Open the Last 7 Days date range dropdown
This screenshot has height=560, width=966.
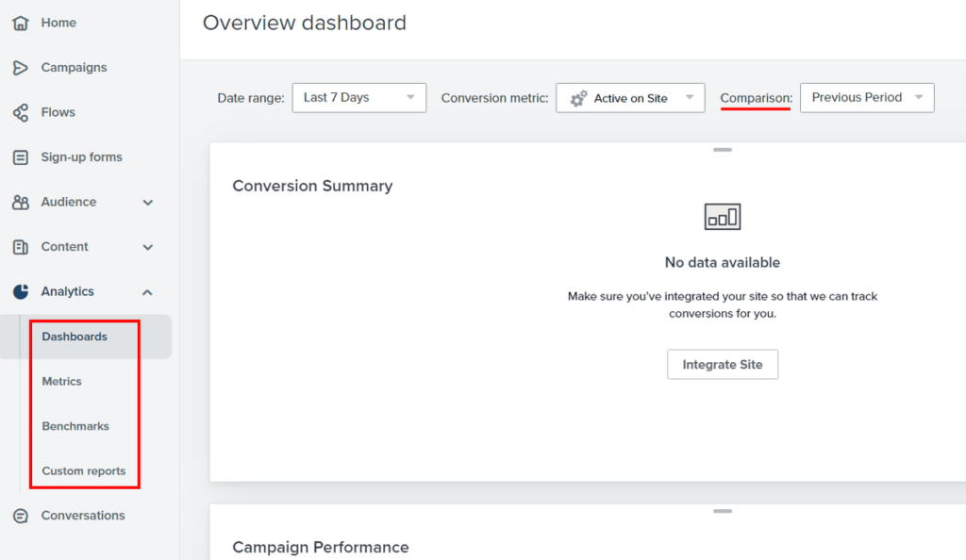point(358,98)
